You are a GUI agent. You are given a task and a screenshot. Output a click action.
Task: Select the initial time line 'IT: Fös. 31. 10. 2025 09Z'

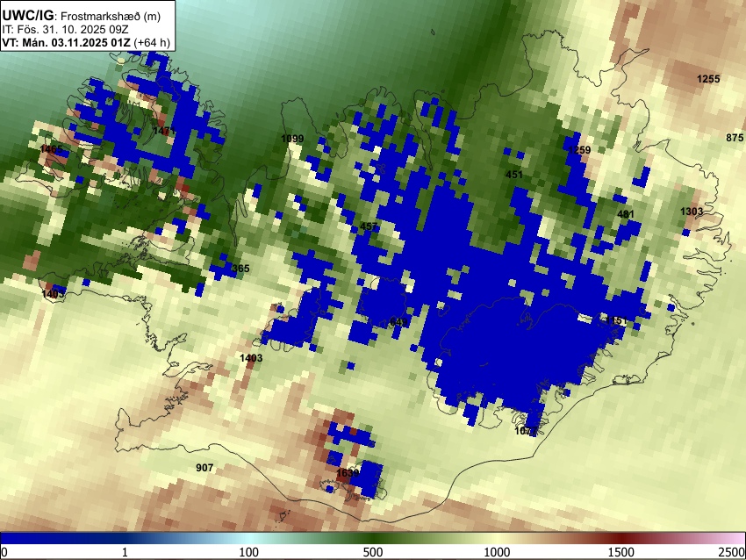[x=65, y=30]
